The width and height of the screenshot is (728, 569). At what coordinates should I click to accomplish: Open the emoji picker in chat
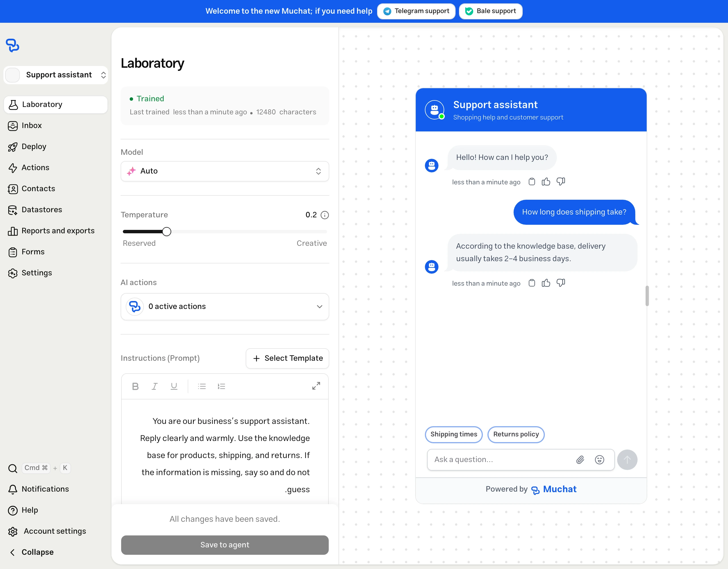click(x=599, y=460)
